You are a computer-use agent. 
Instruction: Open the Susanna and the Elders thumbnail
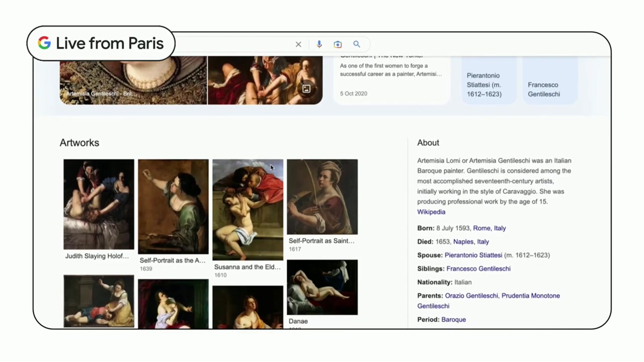point(248,210)
